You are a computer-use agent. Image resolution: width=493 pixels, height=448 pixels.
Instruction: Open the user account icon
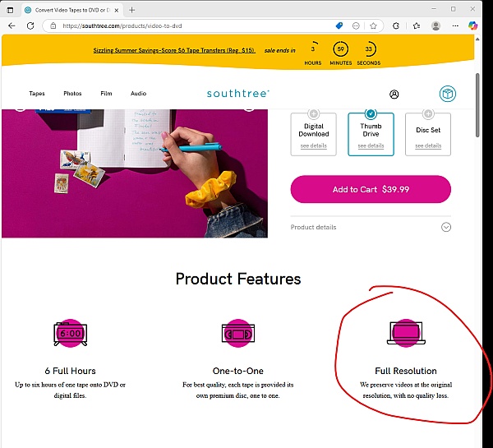point(394,95)
